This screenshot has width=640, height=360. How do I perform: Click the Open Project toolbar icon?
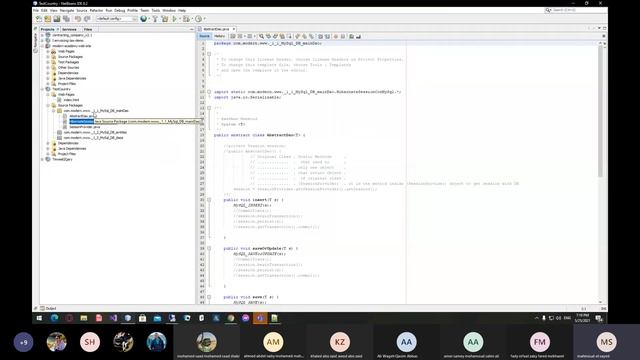[57, 19]
